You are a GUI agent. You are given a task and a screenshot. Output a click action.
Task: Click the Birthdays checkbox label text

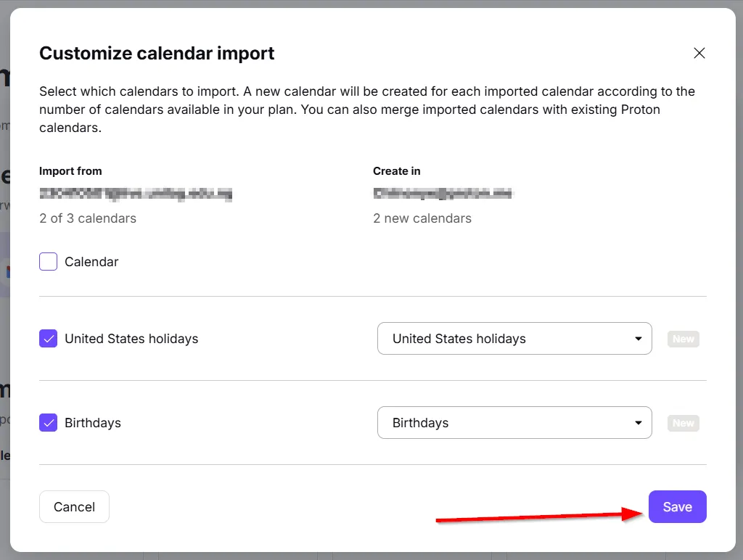tap(93, 423)
